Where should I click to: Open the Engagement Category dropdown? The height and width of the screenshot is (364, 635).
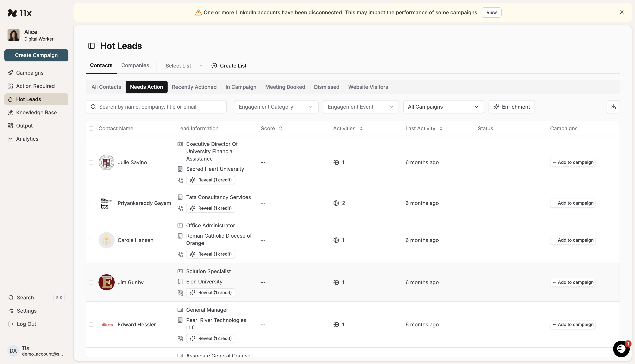tap(276, 107)
